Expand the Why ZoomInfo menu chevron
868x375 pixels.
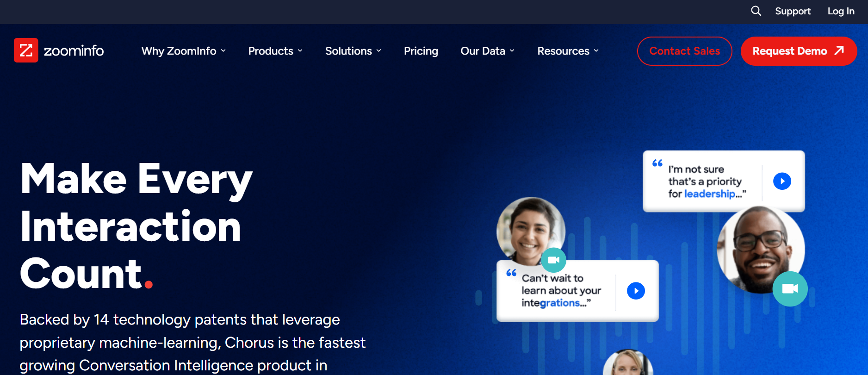(223, 51)
